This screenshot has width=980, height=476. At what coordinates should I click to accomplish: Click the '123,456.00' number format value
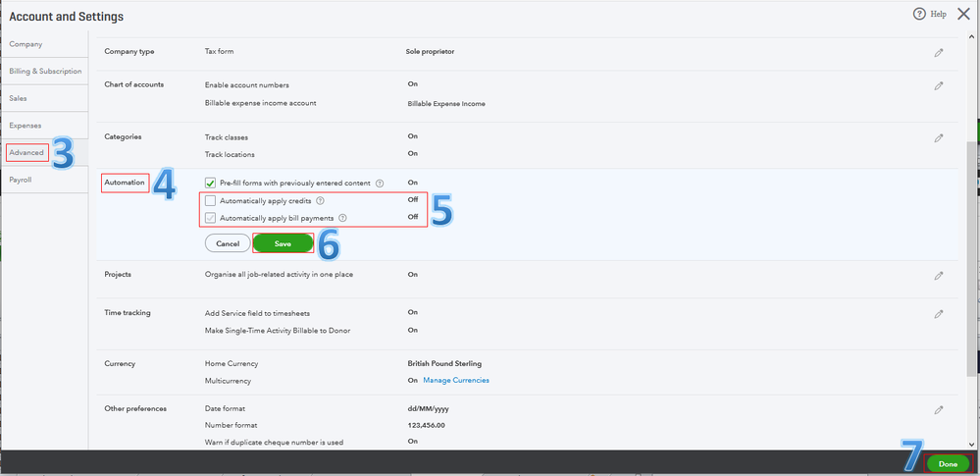(x=427, y=425)
